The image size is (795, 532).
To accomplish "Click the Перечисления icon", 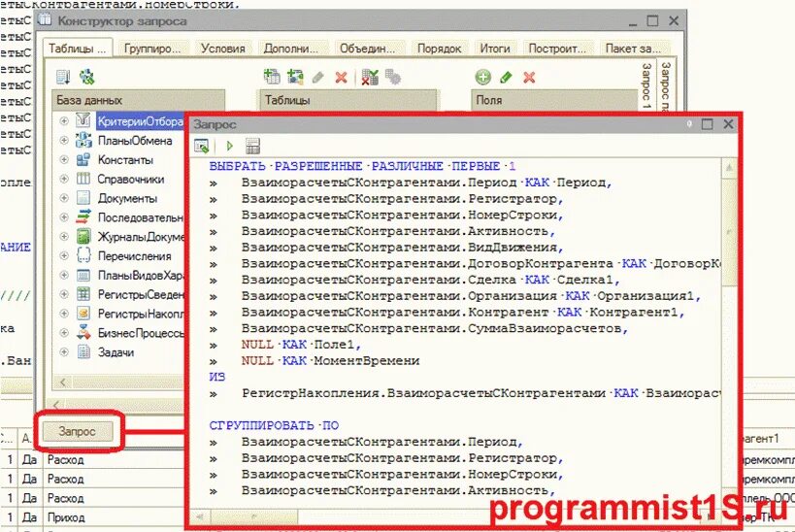I will 83,255.
